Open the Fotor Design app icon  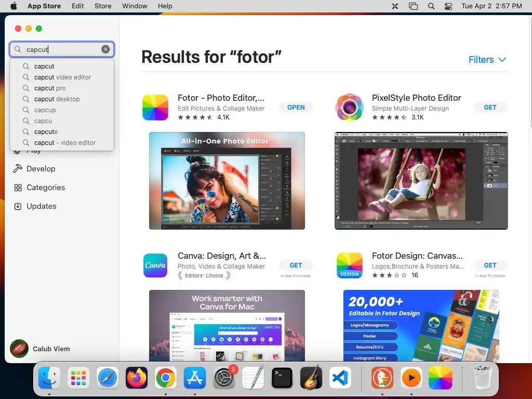(350, 265)
